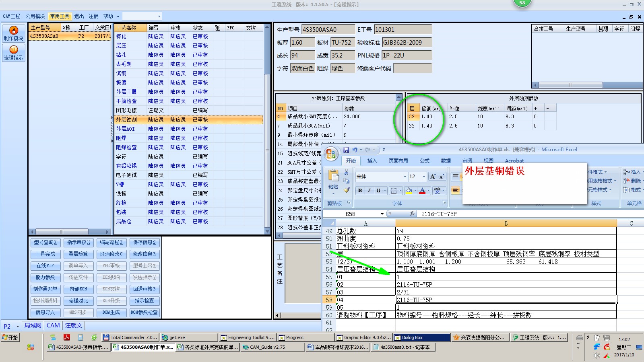Open the font color dropdown arrow
Viewport: 644px width, 362px height.
(x=428, y=191)
